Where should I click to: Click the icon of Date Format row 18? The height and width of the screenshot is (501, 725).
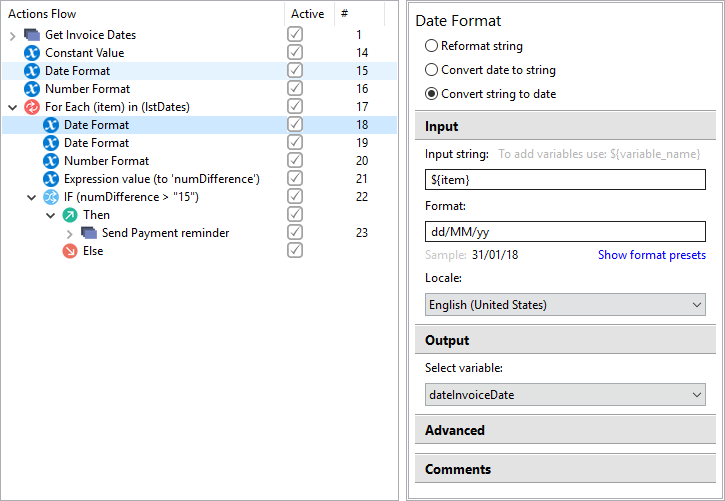[x=51, y=125]
